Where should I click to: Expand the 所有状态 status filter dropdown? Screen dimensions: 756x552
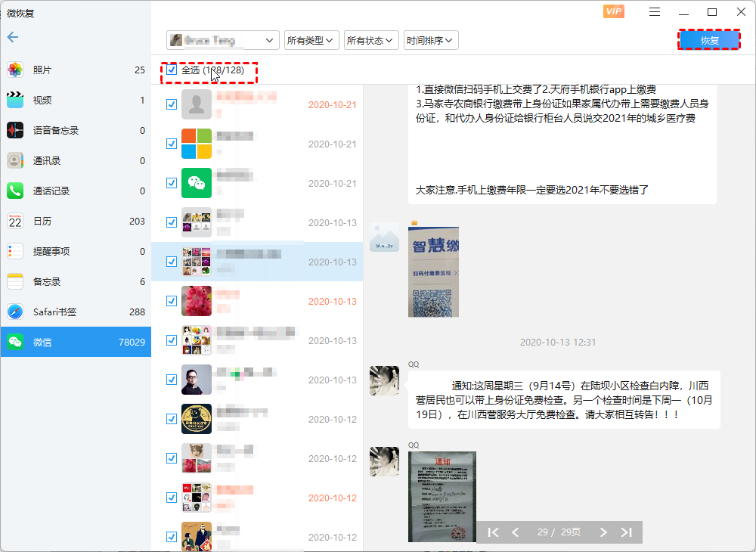point(370,40)
